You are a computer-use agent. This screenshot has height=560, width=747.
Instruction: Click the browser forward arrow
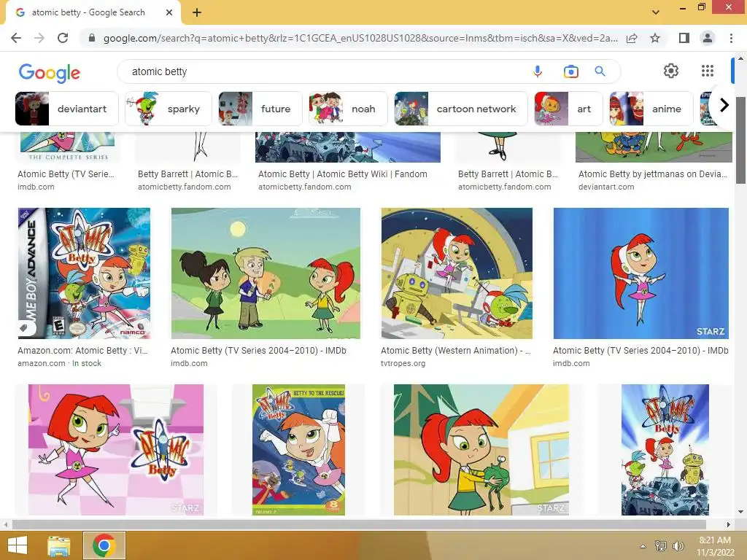pyautogui.click(x=39, y=38)
